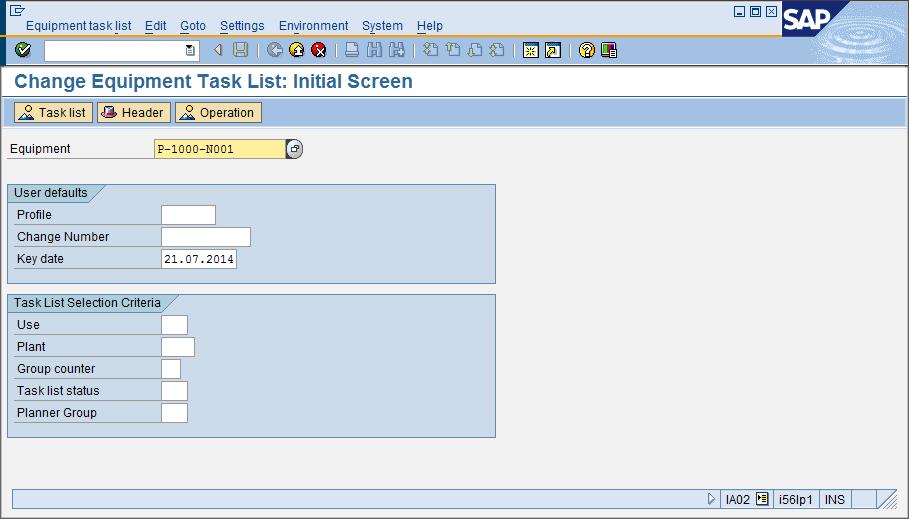Toggle the INS insert mode indicator
Screen dimensions: 909x519
[835, 499]
